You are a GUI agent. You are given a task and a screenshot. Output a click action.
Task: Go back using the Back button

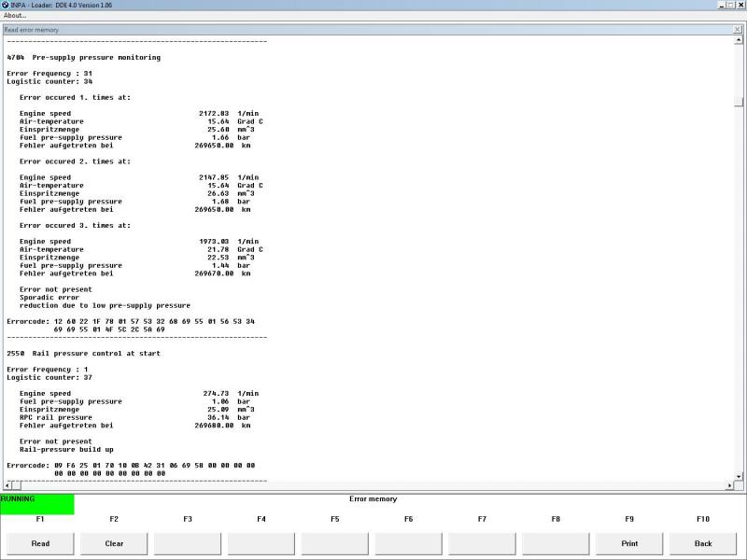pos(702,543)
